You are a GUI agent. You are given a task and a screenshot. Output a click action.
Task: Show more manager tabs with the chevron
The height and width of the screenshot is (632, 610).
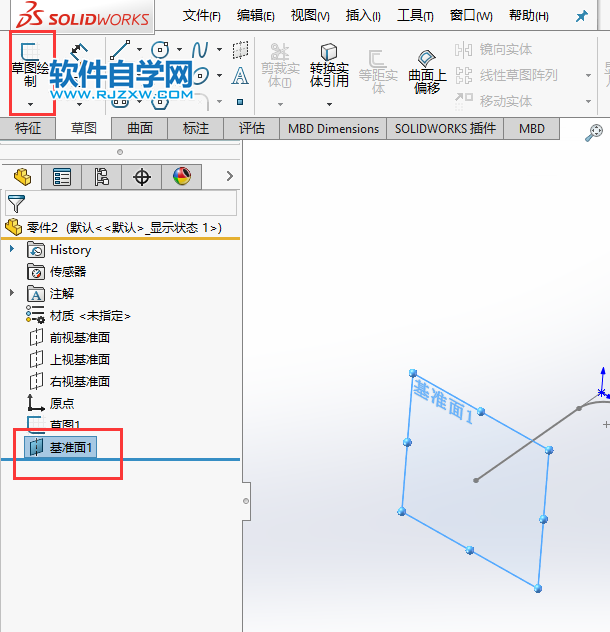[229, 176]
